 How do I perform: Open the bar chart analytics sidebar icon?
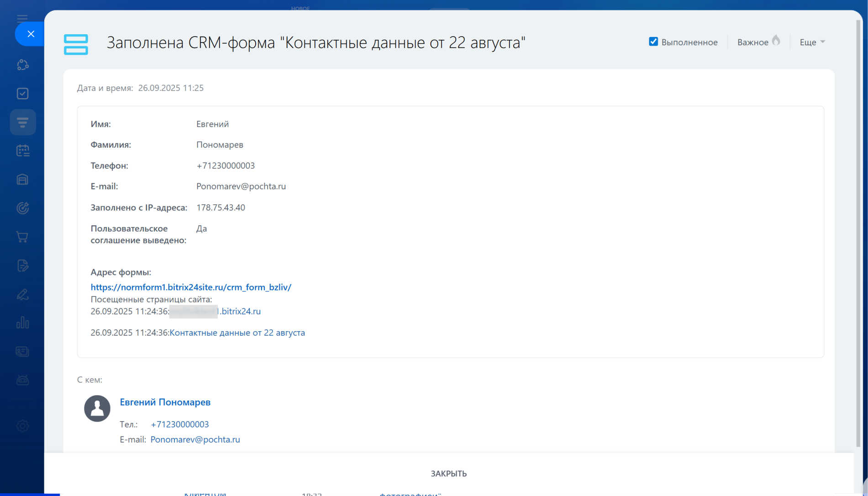point(23,323)
